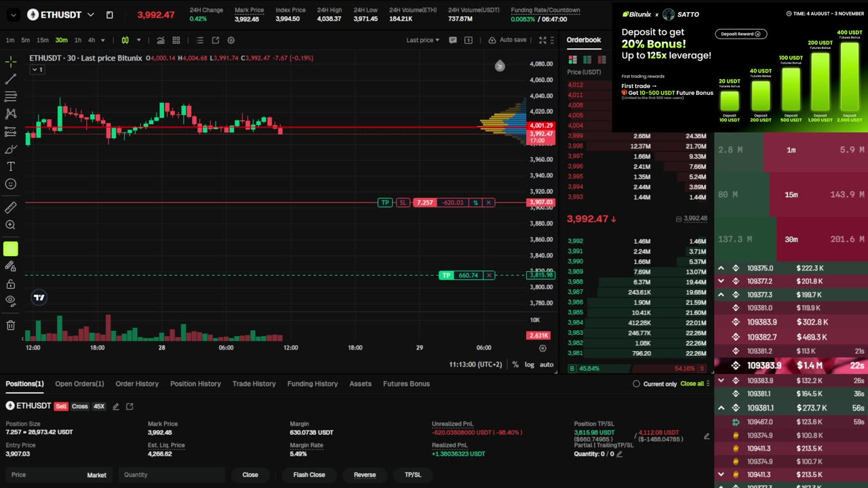Click the Deposit Reward banner button
The width and height of the screenshot is (868, 488).
(741, 33)
